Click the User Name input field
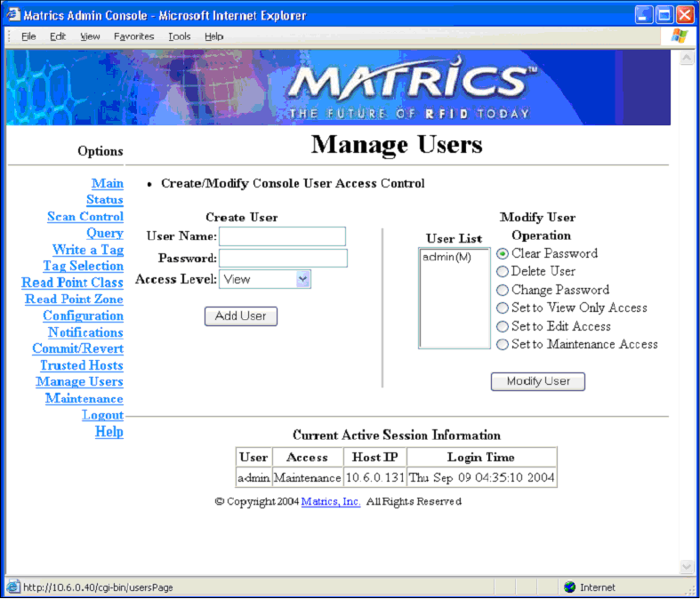 (x=282, y=236)
